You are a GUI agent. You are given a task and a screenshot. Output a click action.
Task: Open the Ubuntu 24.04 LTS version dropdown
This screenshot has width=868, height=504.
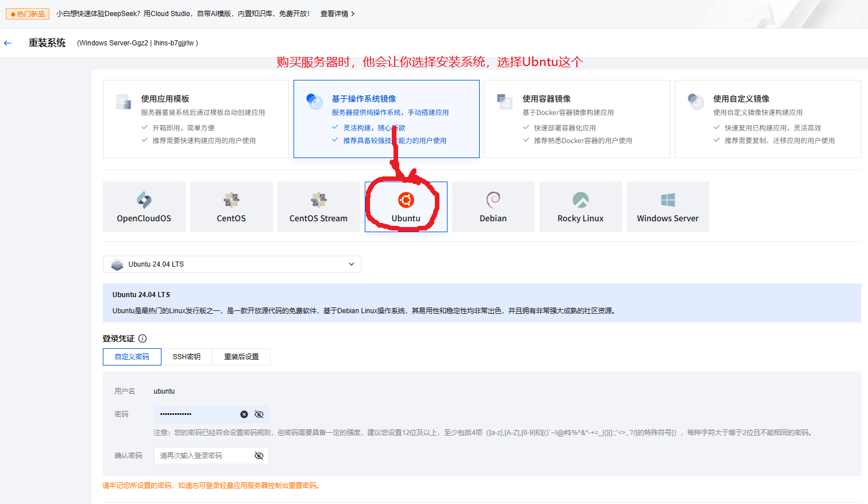(232, 264)
